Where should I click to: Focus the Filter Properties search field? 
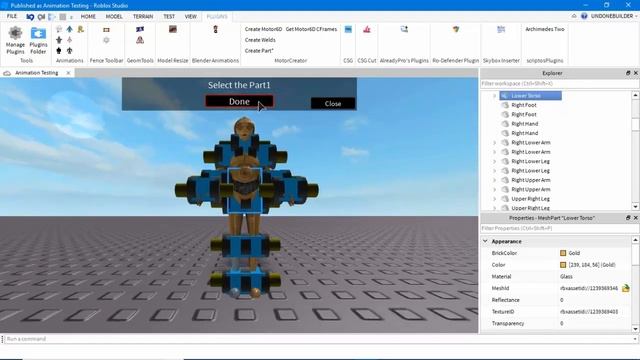pos(560,228)
